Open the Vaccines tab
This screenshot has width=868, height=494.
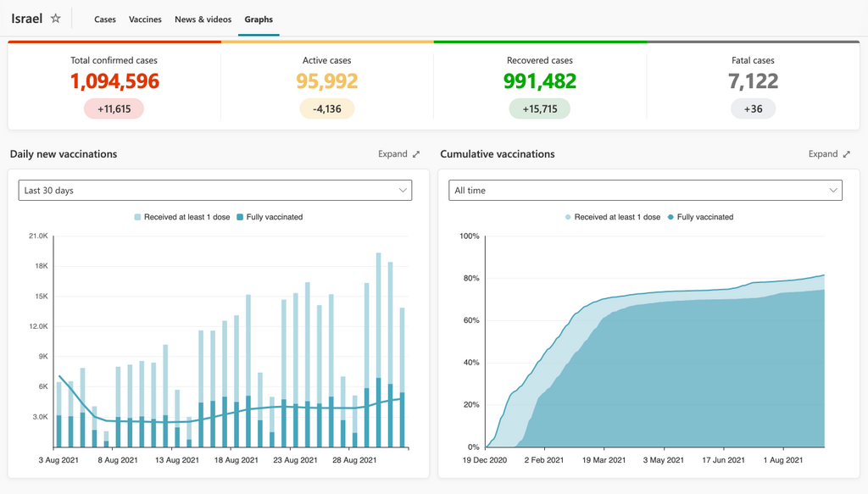145,19
